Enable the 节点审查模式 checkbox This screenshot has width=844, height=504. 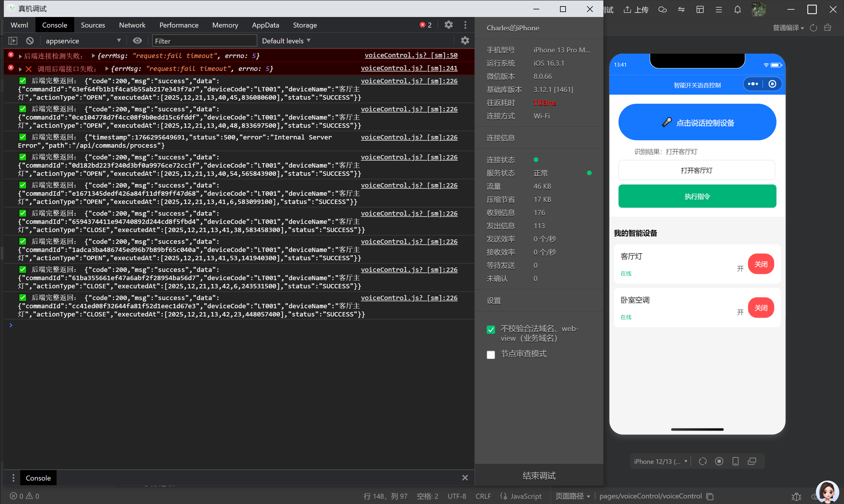pos(491,355)
